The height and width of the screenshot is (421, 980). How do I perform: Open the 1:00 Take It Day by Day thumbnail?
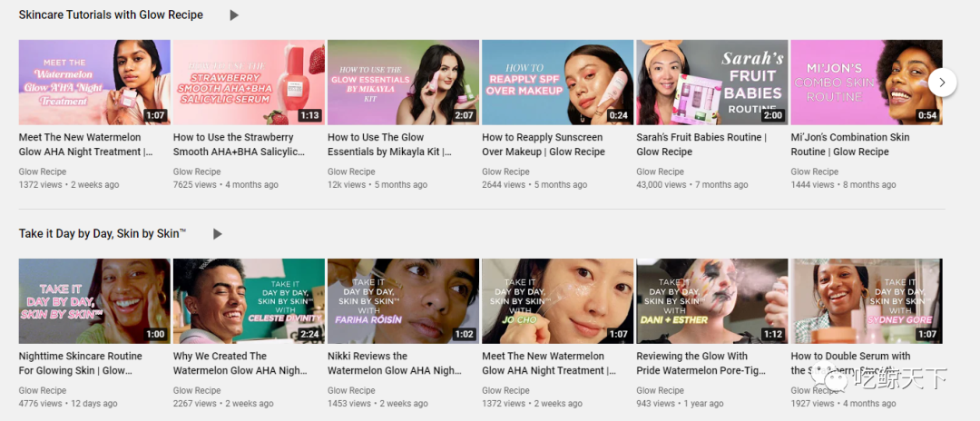coord(94,301)
